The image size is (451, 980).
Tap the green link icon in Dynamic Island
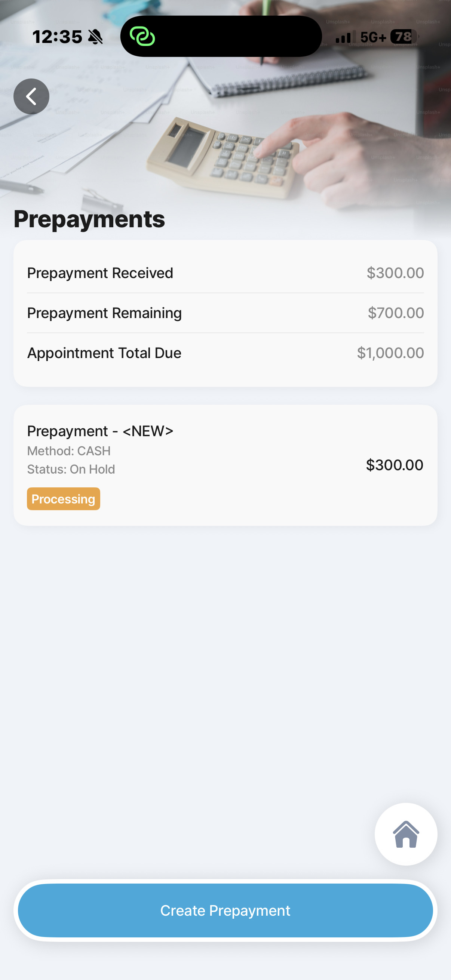coord(142,37)
